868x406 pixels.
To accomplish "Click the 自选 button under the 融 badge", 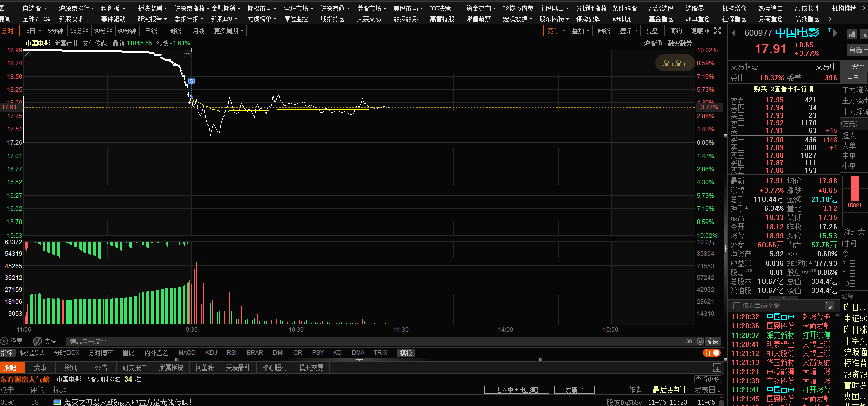I will [857, 50].
